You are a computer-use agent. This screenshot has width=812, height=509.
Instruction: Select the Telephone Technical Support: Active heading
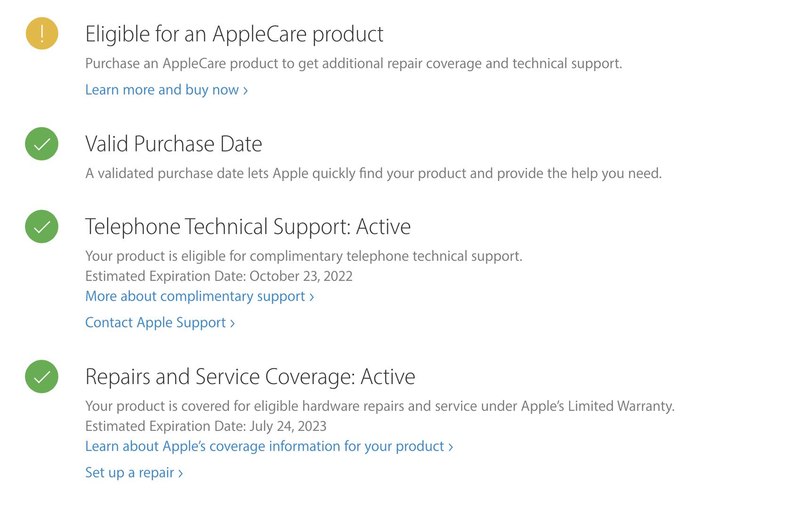[x=248, y=226]
